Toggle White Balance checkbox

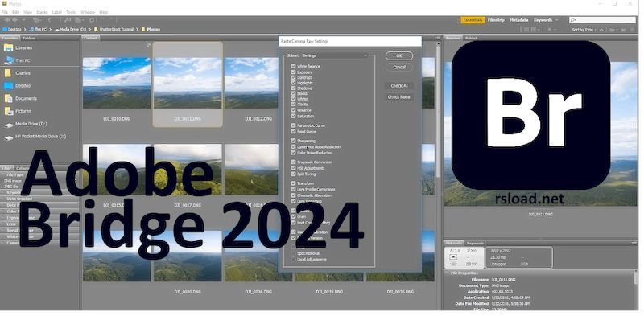293,66
